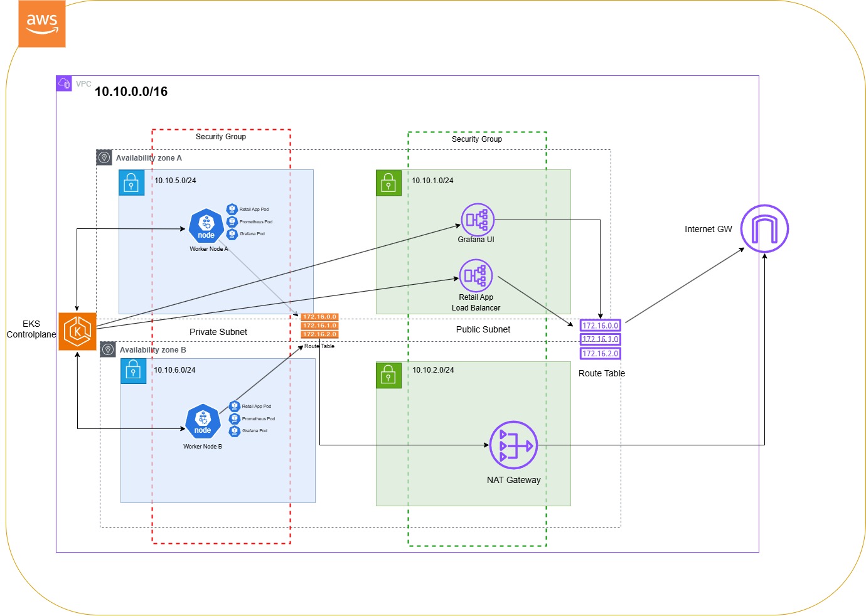
Task: Select purple route table entry 172.16.2.0
Action: pos(600,354)
